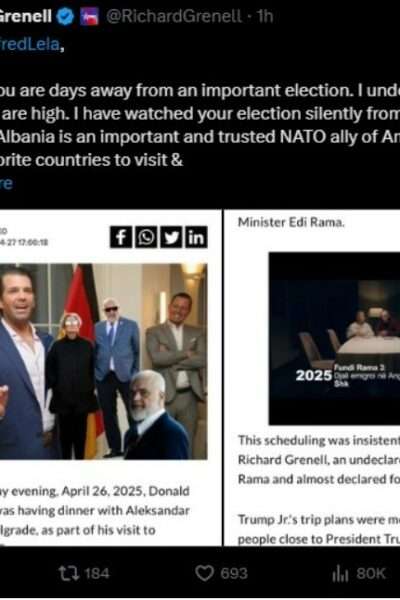Repost the tweet with 184 reposts
Image resolution: width=400 pixels, height=600 pixels.
click(x=83, y=573)
